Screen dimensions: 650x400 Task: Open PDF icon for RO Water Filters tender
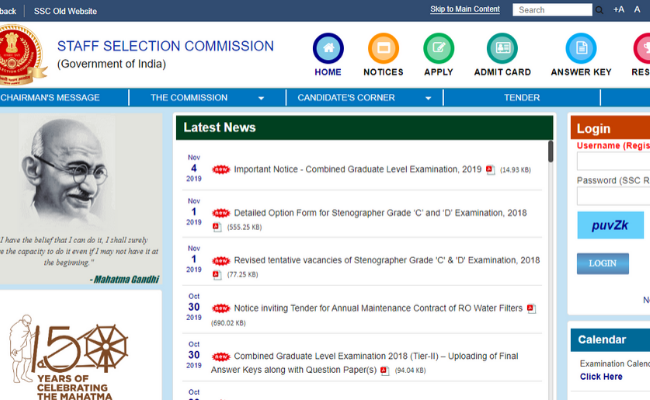coord(531,309)
